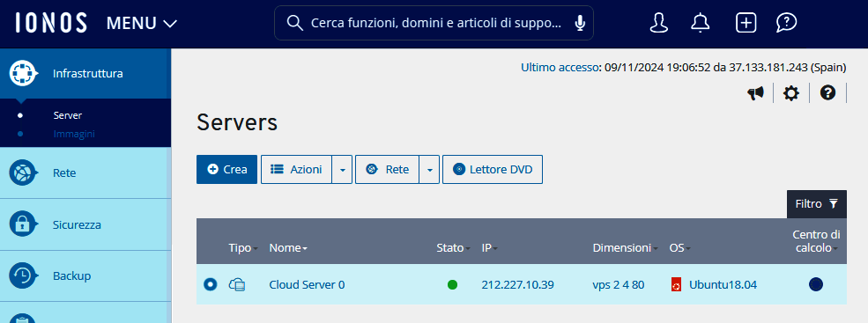Click the Lettore DVD button
The image size is (868, 323).
tap(493, 169)
